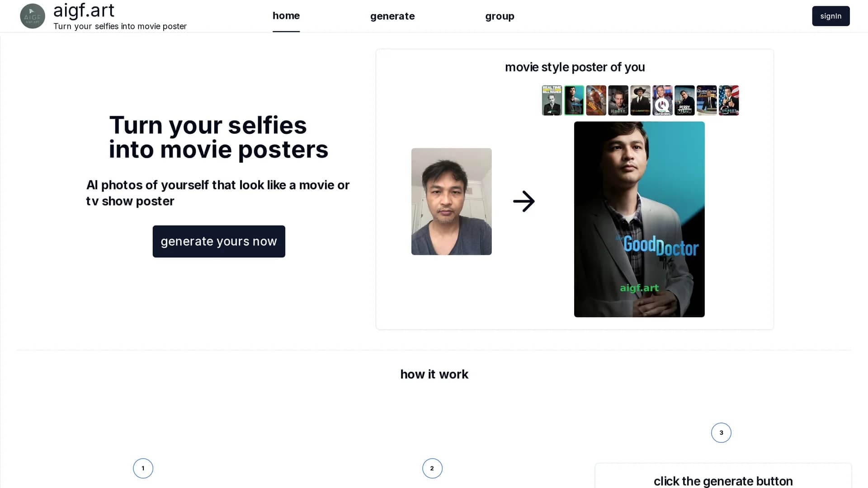
Task: Click the signIn button
Action: pos(831,16)
